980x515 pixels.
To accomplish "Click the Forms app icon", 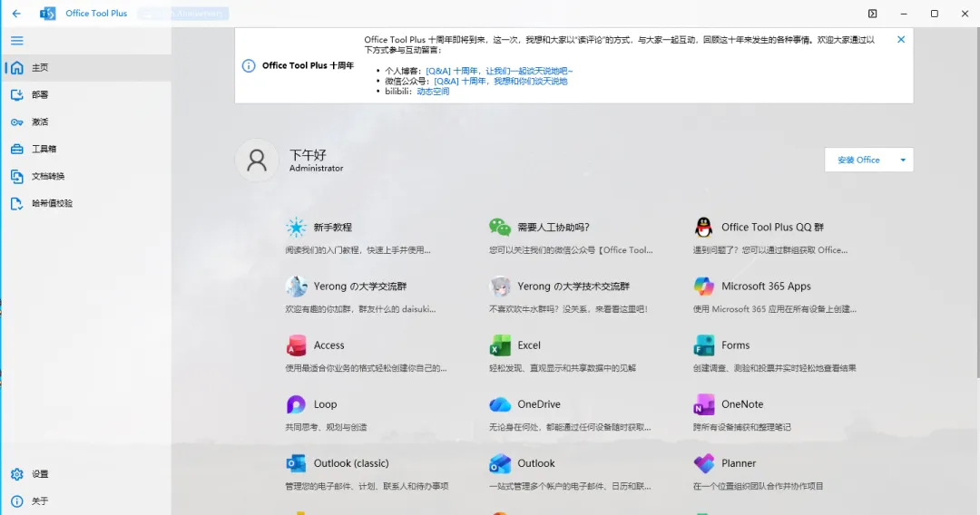I will click(704, 345).
